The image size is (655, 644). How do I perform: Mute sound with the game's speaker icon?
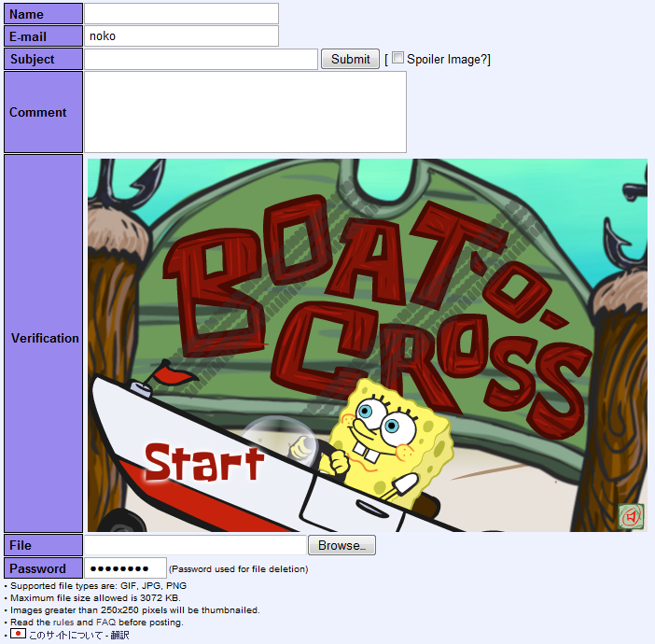631,516
